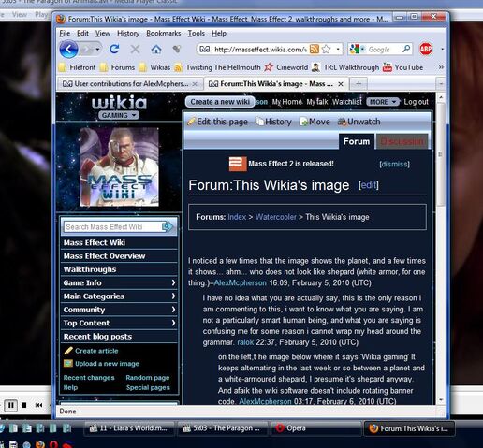Viewport: 483px width, 448px height.
Task: Stop playback in Media Player Classic
Action: 24,405
